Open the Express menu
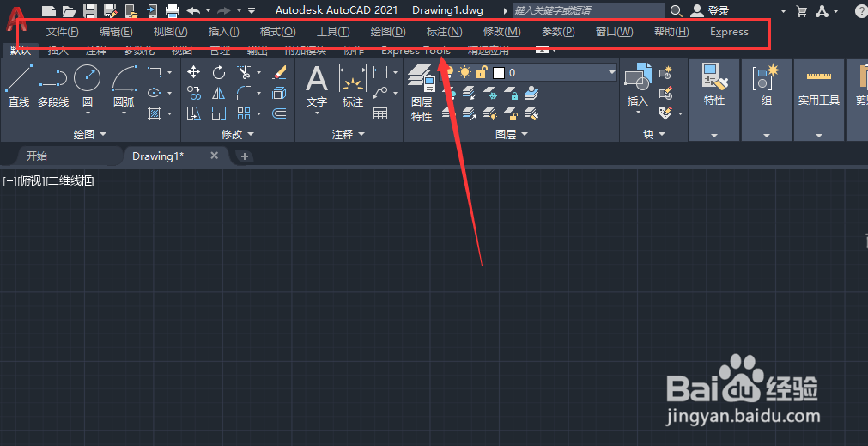 point(729,32)
